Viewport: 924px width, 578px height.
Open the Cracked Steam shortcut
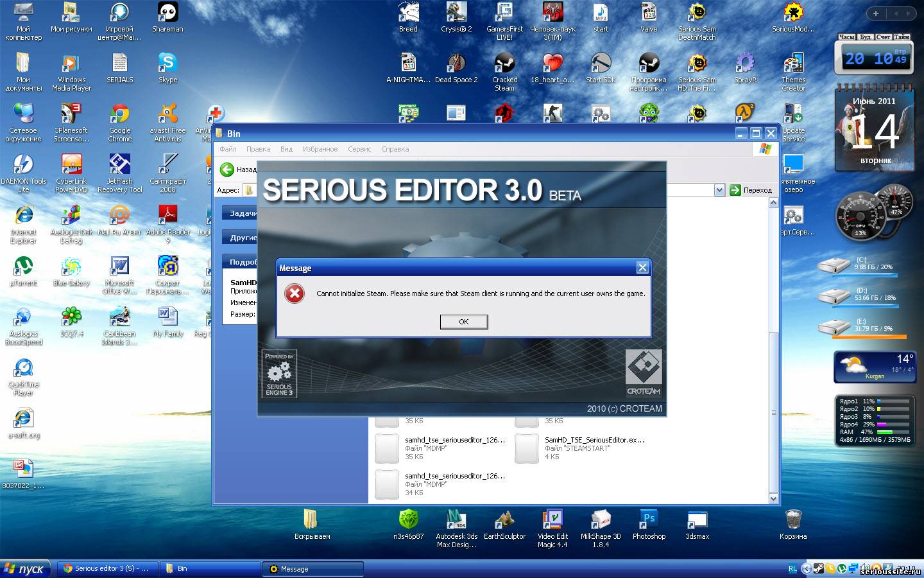[504, 73]
